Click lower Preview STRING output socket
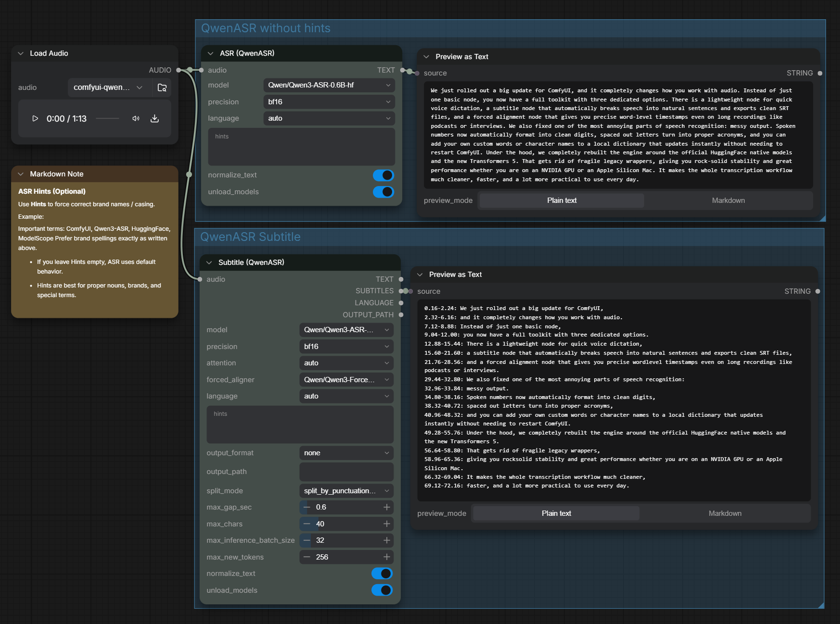Screen dimensions: 840x624 pos(818,291)
